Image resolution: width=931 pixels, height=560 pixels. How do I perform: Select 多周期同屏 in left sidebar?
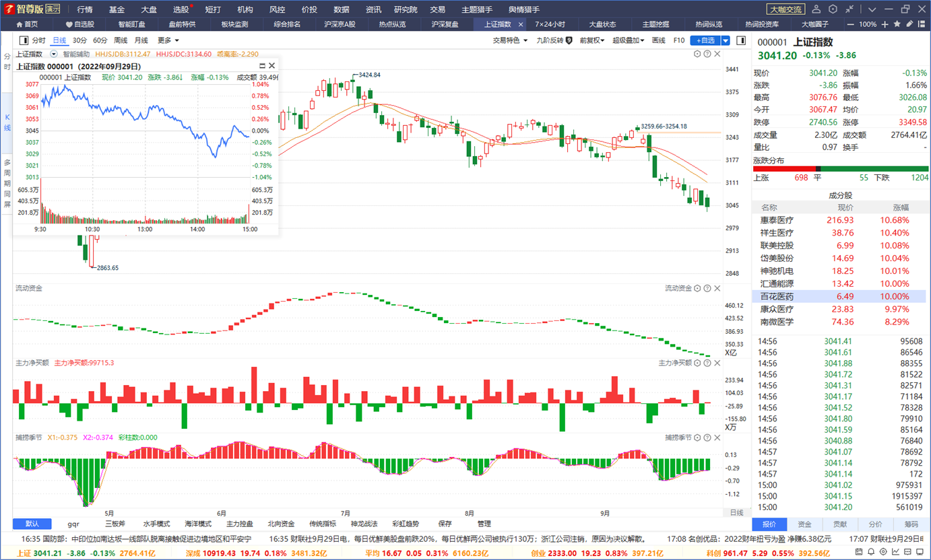point(7,183)
